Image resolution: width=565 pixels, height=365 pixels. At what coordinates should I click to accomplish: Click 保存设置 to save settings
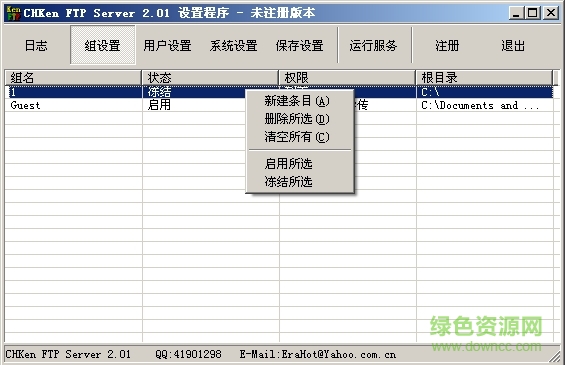pyautogui.click(x=299, y=45)
